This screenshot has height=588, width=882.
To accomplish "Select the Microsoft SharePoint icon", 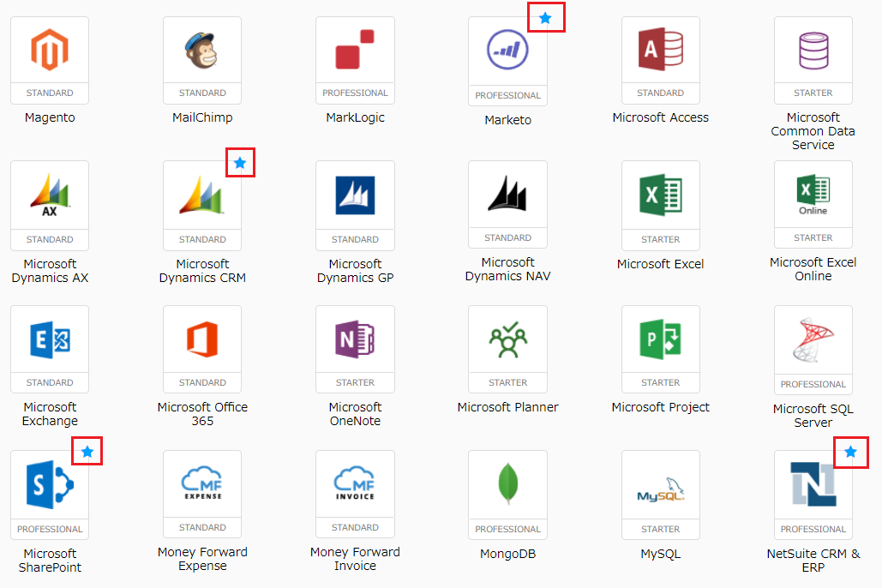I will pos(50,484).
